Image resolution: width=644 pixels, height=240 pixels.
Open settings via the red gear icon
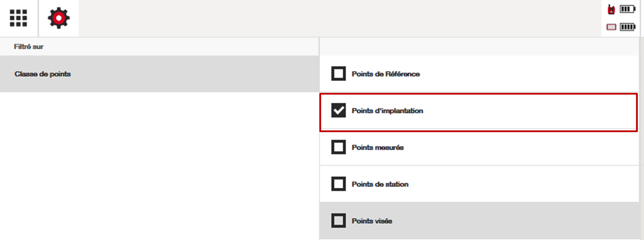coord(59,18)
